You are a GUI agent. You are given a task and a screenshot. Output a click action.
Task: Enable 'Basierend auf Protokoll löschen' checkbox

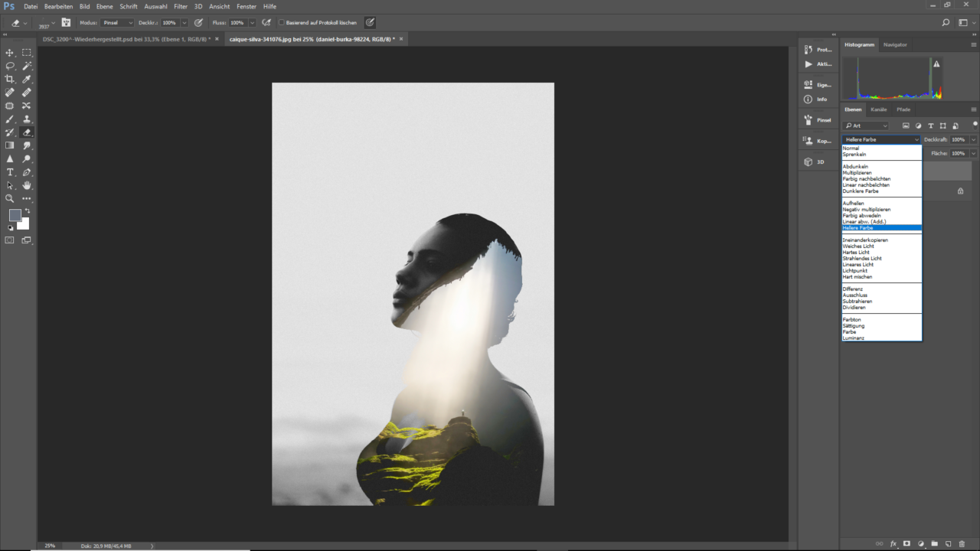pyautogui.click(x=282, y=23)
